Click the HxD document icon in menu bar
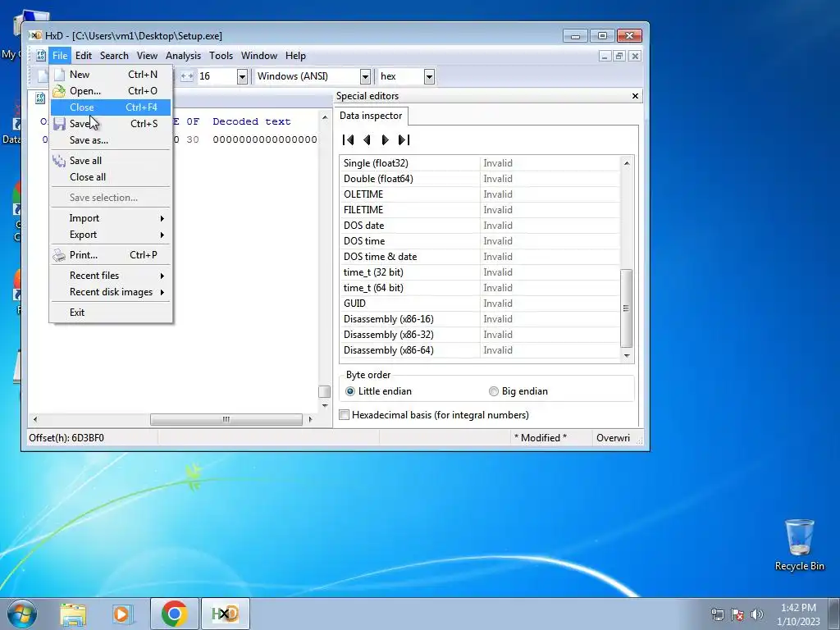This screenshot has width=840, height=630. tap(41, 56)
